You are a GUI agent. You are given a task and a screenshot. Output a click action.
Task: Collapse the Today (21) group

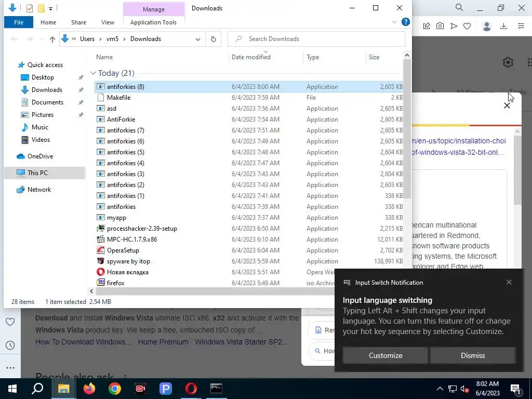click(93, 73)
